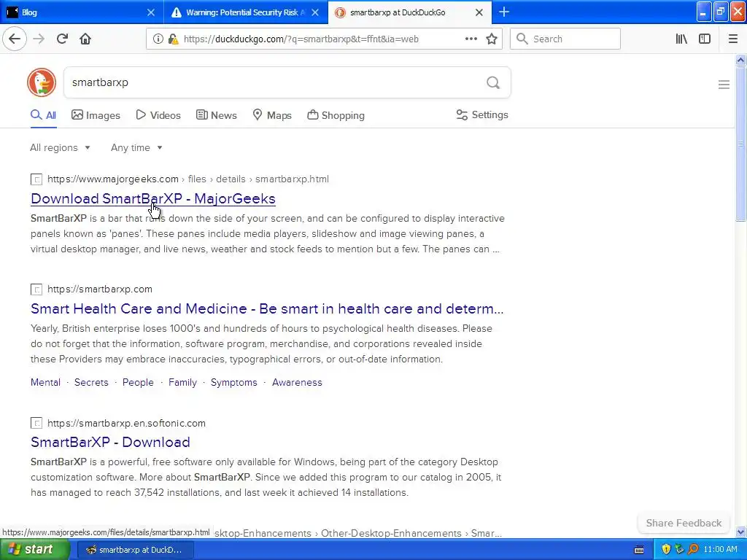This screenshot has height=560, width=747.
Task: Close the Blog tab
Action: pyautogui.click(x=150, y=12)
